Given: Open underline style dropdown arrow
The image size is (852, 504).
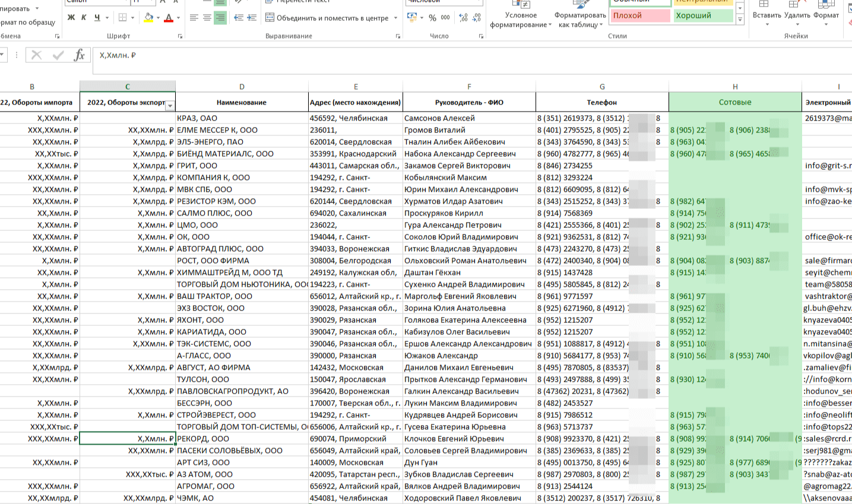Looking at the screenshot, I should (x=107, y=18).
